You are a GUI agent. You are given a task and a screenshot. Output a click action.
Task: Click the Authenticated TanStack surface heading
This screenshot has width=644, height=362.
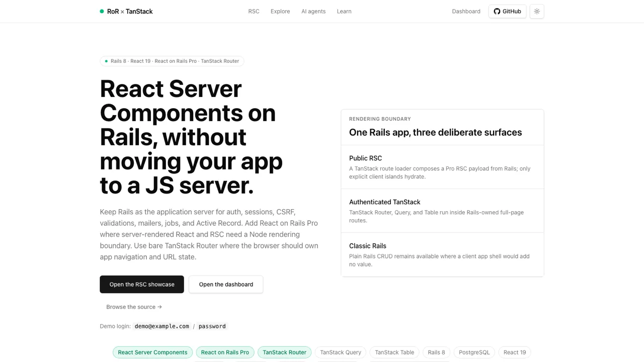(x=385, y=202)
